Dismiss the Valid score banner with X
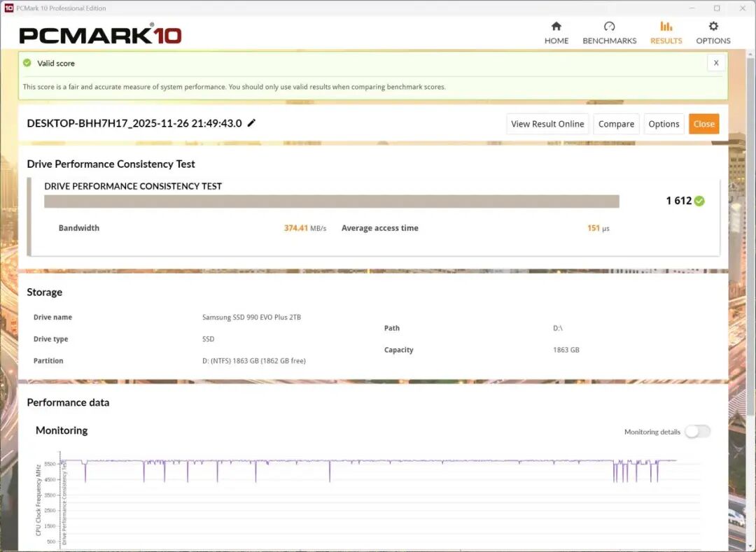The width and height of the screenshot is (756, 552). (715, 63)
